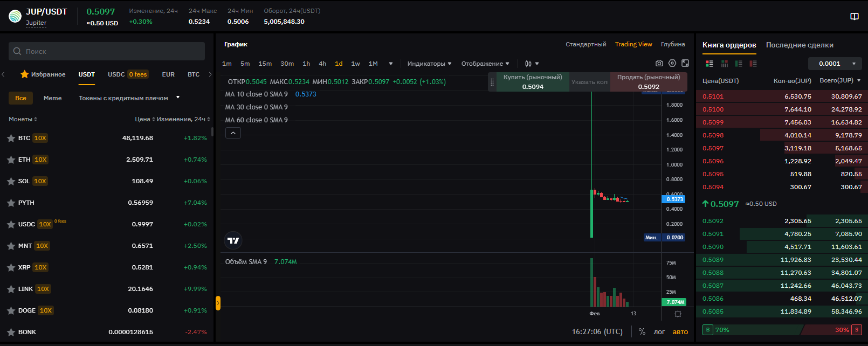Switch to Последние сделки tab

800,45
